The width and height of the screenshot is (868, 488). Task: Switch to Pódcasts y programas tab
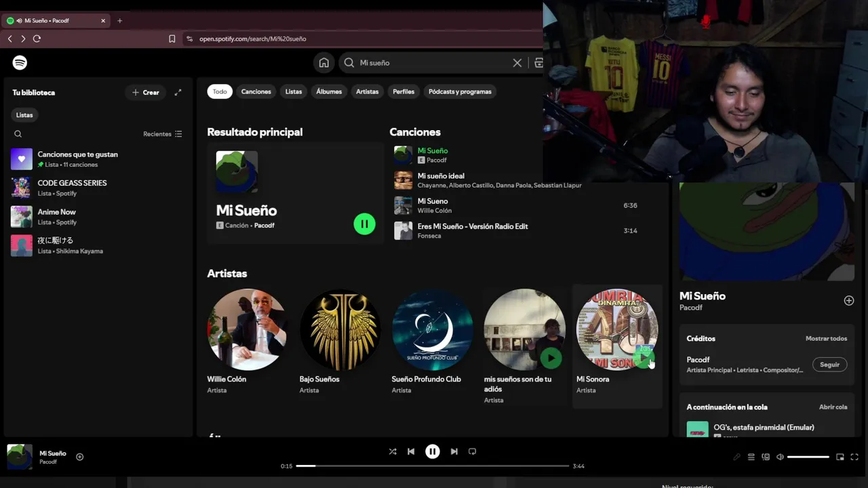point(460,91)
